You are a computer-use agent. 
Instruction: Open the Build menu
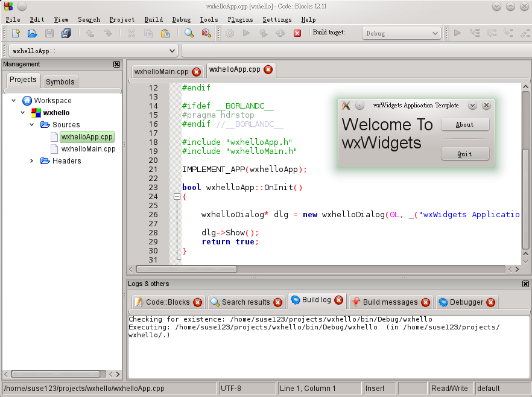coord(154,20)
